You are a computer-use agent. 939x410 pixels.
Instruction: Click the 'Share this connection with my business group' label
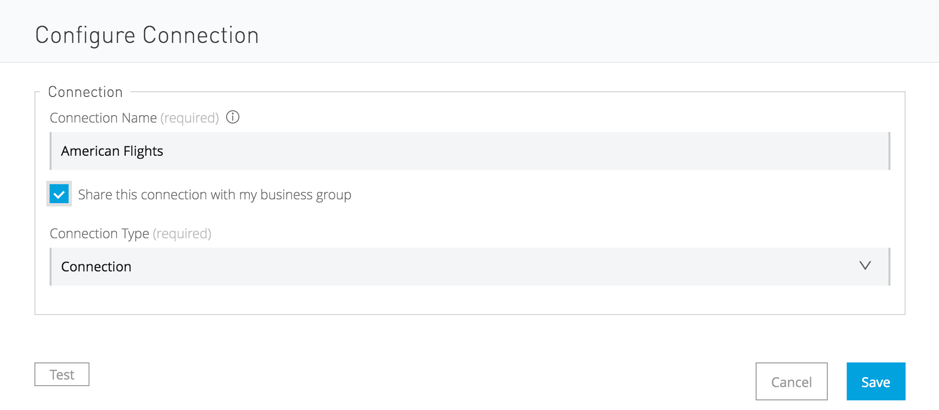[214, 195]
